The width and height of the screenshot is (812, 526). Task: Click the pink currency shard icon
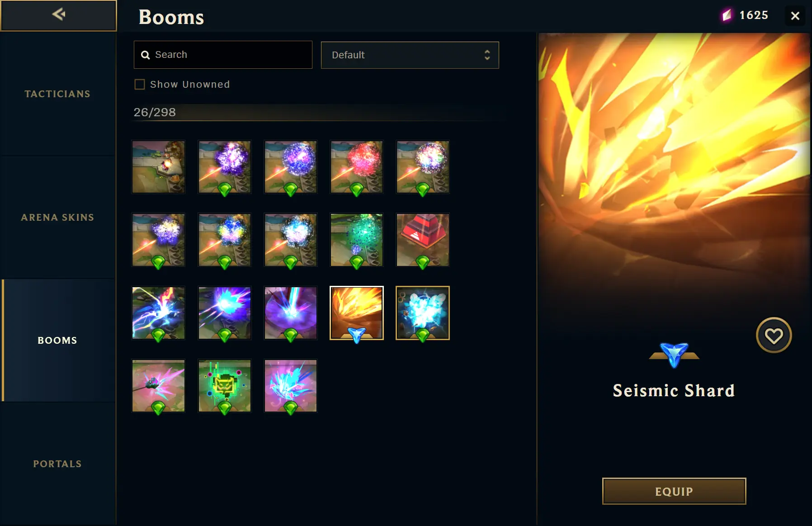[727, 15]
